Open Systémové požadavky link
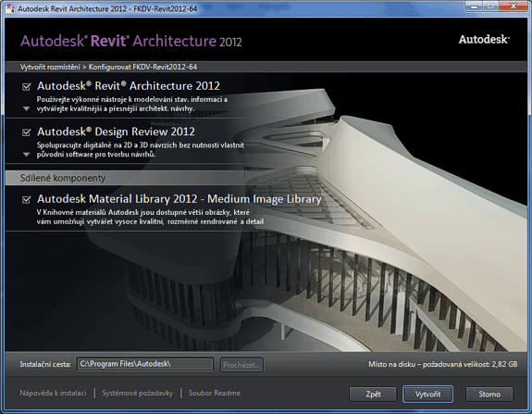532x414 pixels. coord(138,394)
